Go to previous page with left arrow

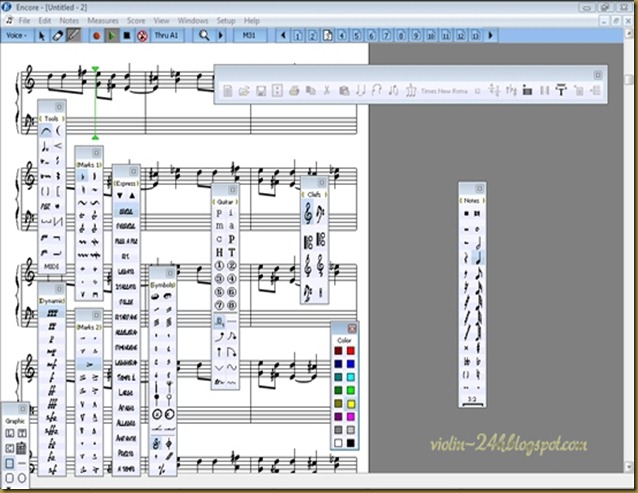click(283, 35)
